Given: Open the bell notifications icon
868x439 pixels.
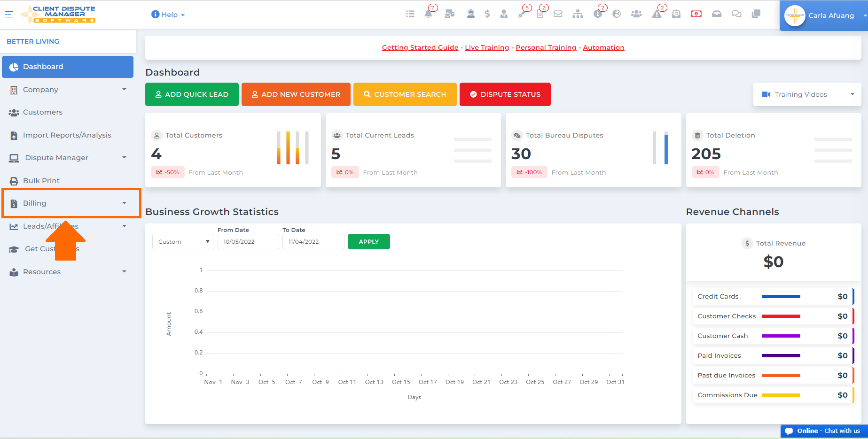Looking at the screenshot, I should tap(428, 14).
